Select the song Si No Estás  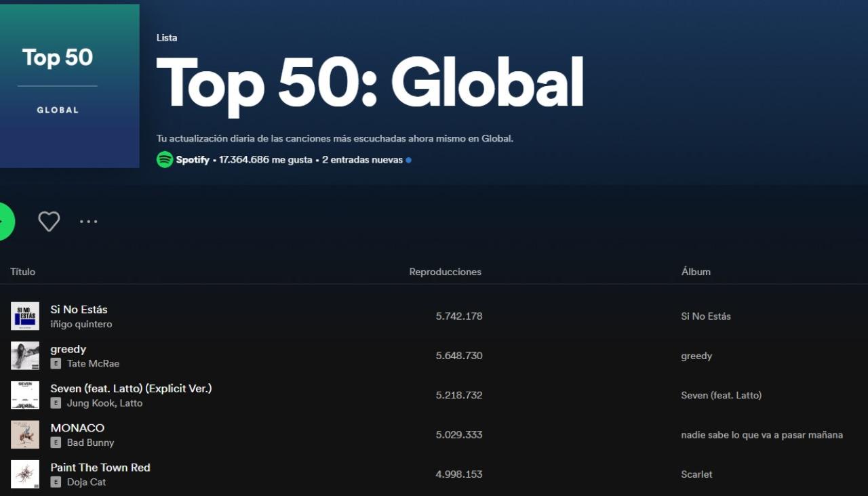point(79,309)
